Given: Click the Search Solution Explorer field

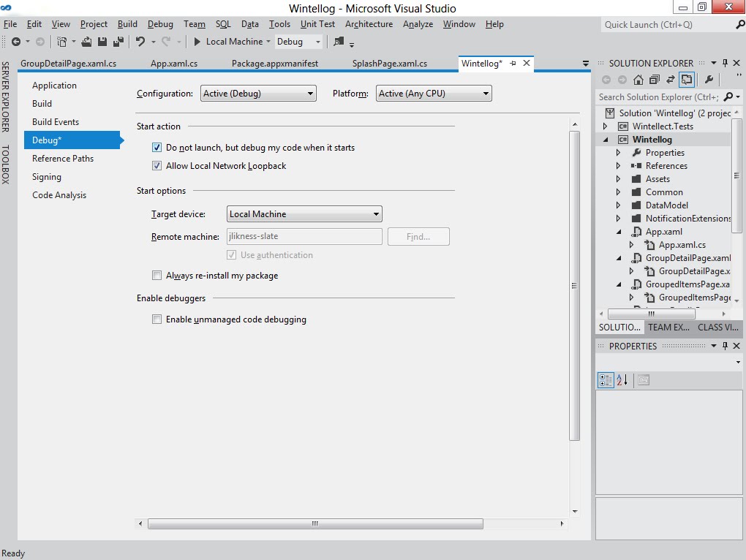Looking at the screenshot, I should (x=660, y=97).
